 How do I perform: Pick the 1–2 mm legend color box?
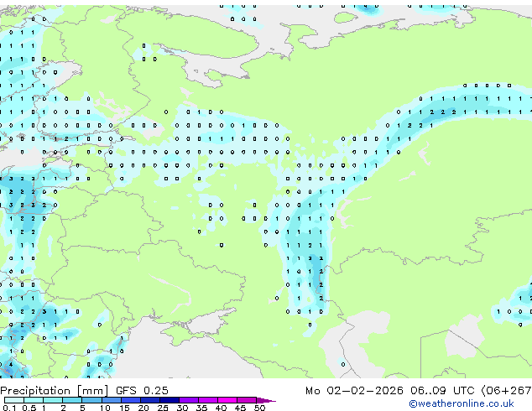tap(53, 400)
